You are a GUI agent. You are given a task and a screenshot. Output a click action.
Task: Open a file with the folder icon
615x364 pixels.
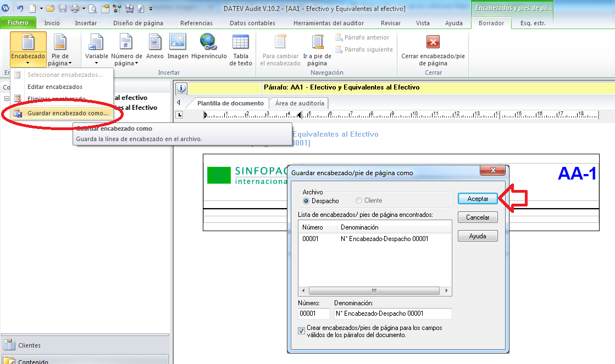(x=50, y=8)
